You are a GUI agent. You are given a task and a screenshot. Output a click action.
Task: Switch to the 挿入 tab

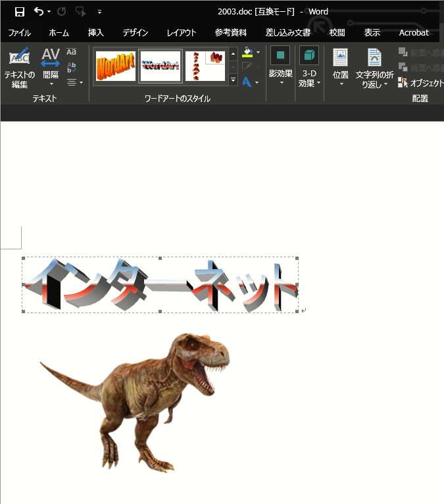96,32
